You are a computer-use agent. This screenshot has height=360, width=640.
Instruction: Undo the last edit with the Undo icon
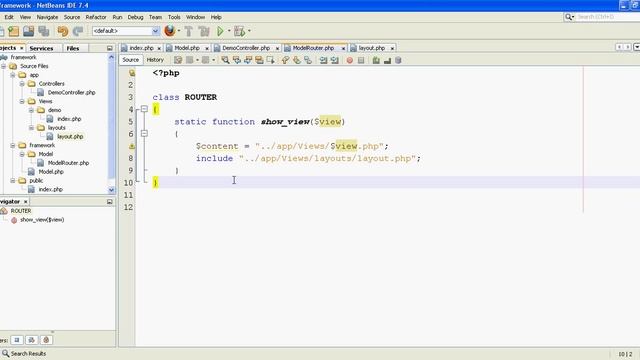tap(62, 31)
